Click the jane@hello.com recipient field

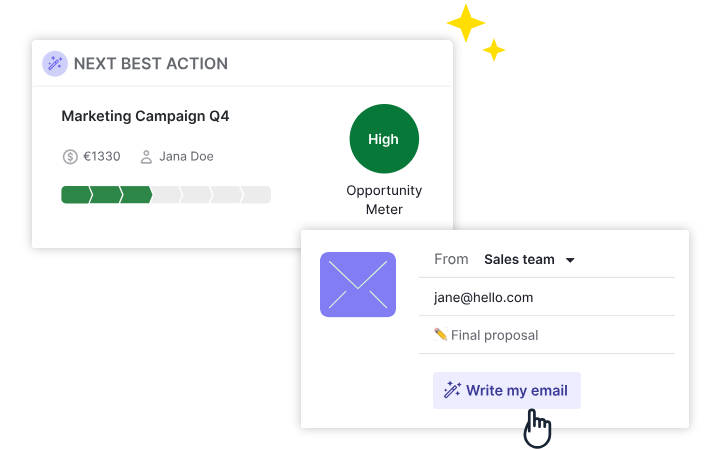click(546, 297)
